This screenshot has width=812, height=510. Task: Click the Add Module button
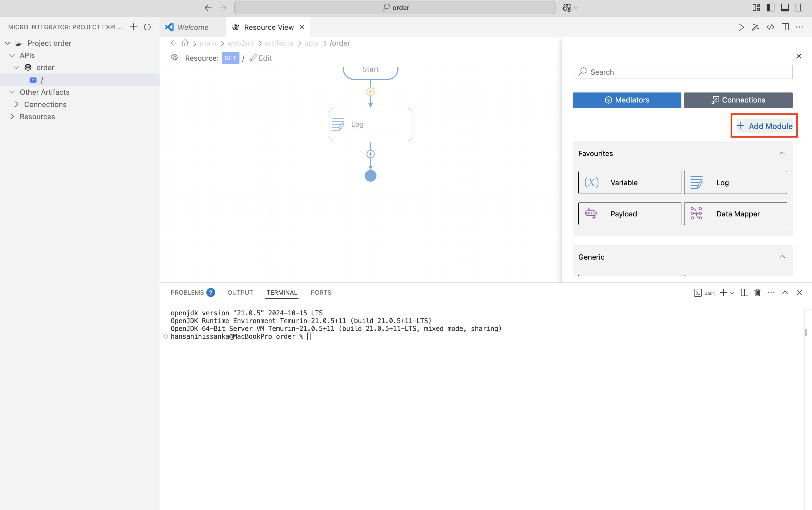tap(764, 126)
